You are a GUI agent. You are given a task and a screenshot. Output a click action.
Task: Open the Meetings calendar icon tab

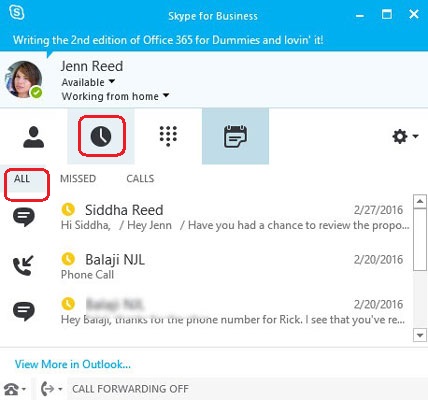pos(235,136)
